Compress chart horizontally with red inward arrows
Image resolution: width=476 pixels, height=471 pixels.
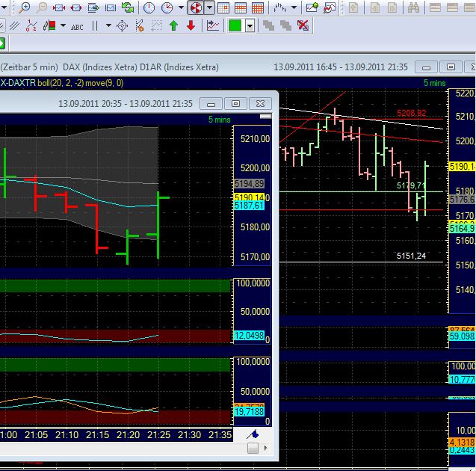point(59,7)
